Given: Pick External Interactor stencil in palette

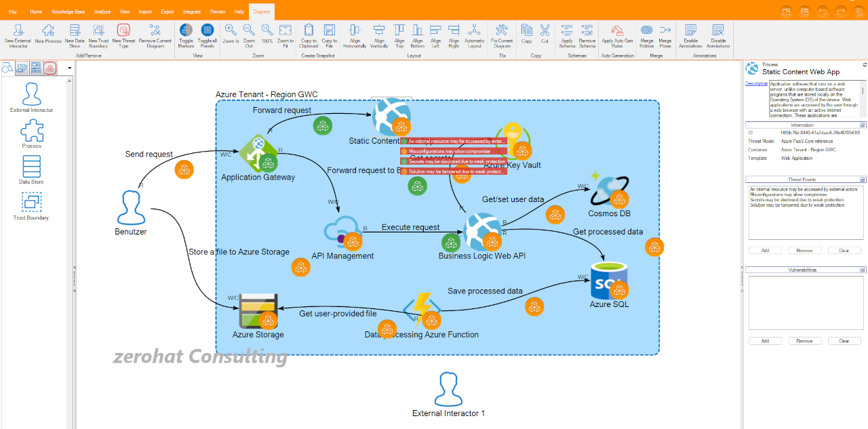Looking at the screenshot, I should (x=31, y=98).
